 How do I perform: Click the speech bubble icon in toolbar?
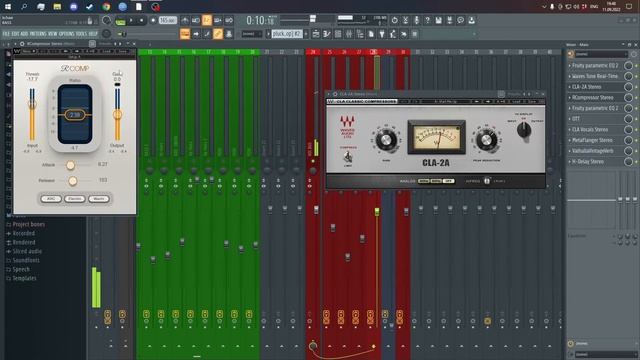[x=460, y=20]
